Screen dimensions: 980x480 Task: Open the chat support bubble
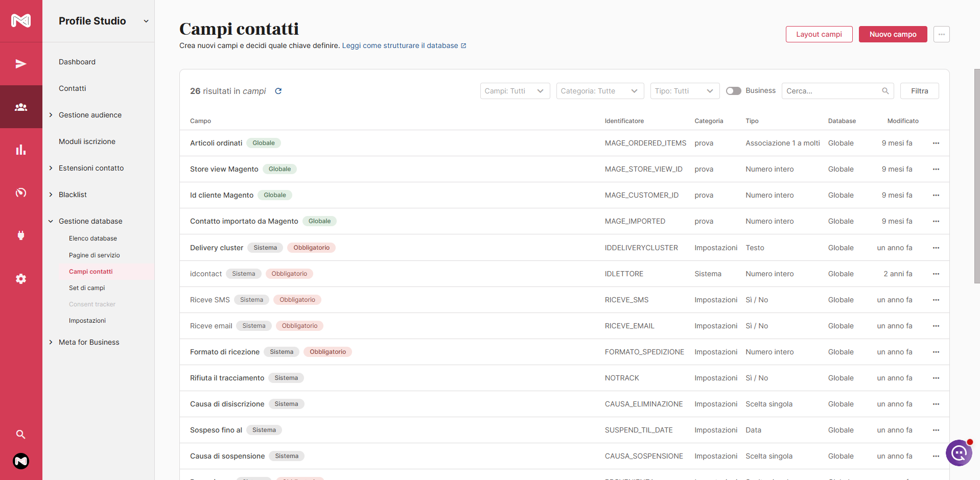point(959,452)
